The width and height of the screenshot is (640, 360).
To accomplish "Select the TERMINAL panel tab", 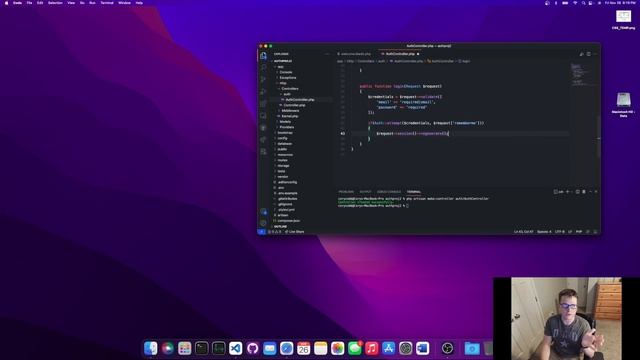I will pos(413,192).
